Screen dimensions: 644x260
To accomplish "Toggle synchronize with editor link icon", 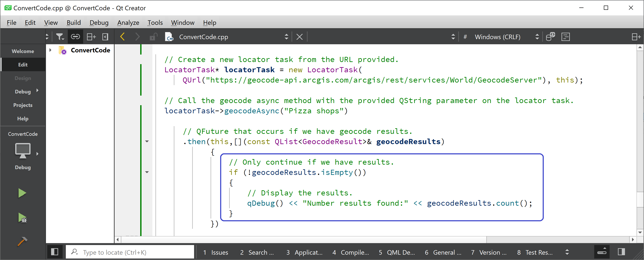I will (75, 37).
